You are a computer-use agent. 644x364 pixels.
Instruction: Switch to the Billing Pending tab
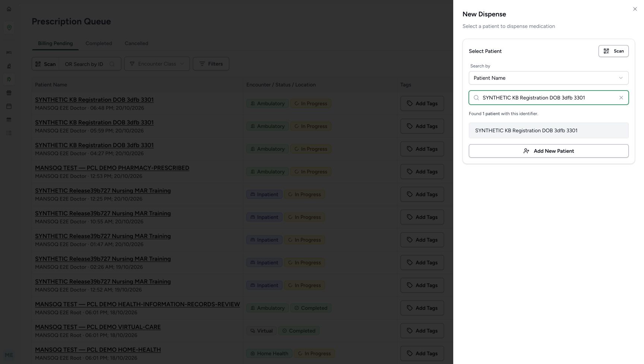coord(55,43)
